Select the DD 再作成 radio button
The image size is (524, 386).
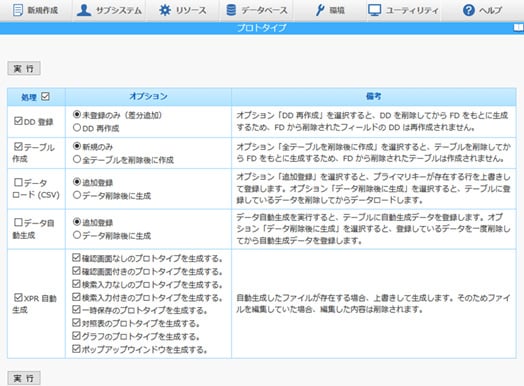pyautogui.click(x=77, y=127)
